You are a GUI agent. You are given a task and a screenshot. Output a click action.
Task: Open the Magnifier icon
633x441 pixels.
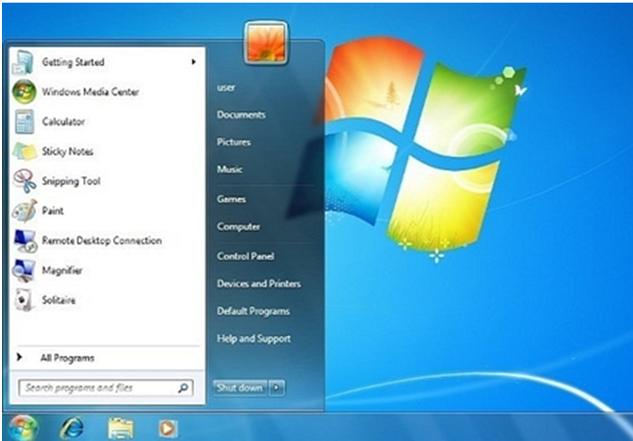click(x=24, y=271)
